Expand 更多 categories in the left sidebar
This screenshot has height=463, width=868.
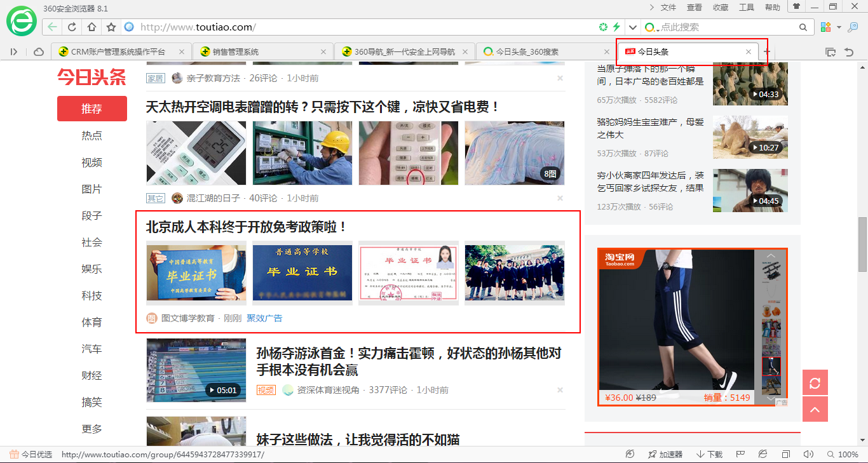(x=92, y=429)
